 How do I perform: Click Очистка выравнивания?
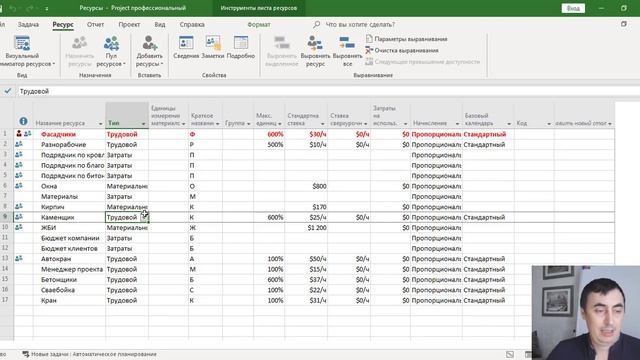click(x=402, y=50)
